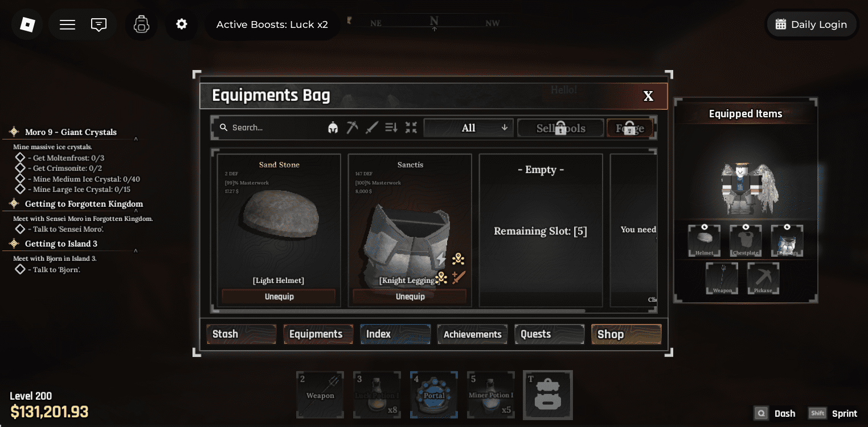The image size is (868, 427).
Task: Filter bag by helmet armor icon
Action: [x=333, y=128]
